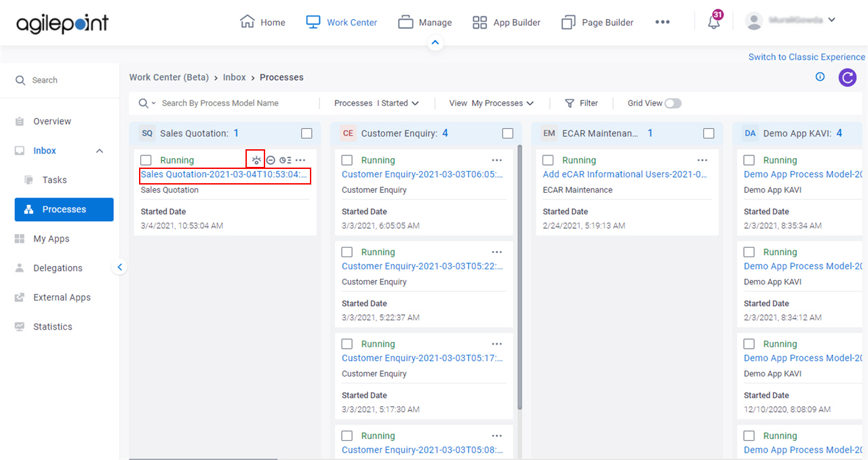868x460 pixels.
Task: Open ellipsis menu on Customer Enquiry 05:17 card
Action: point(497,344)
